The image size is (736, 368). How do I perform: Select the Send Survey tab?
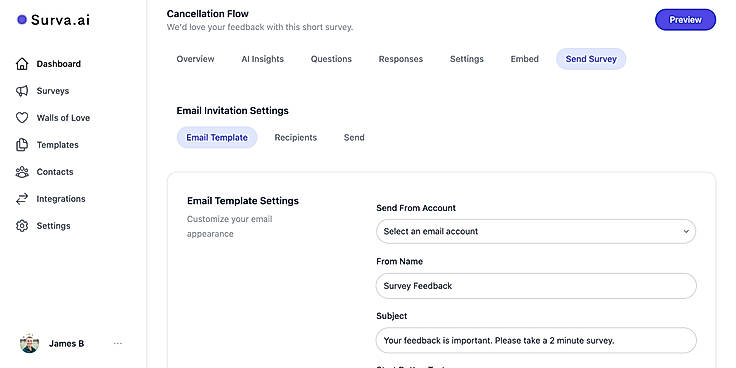click(x=591, y=59)
